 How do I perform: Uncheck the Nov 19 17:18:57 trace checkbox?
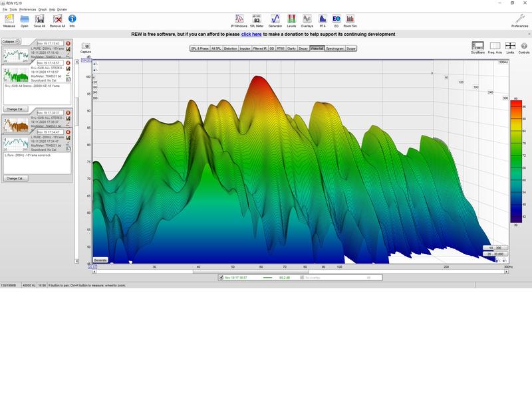pos(221,277)
